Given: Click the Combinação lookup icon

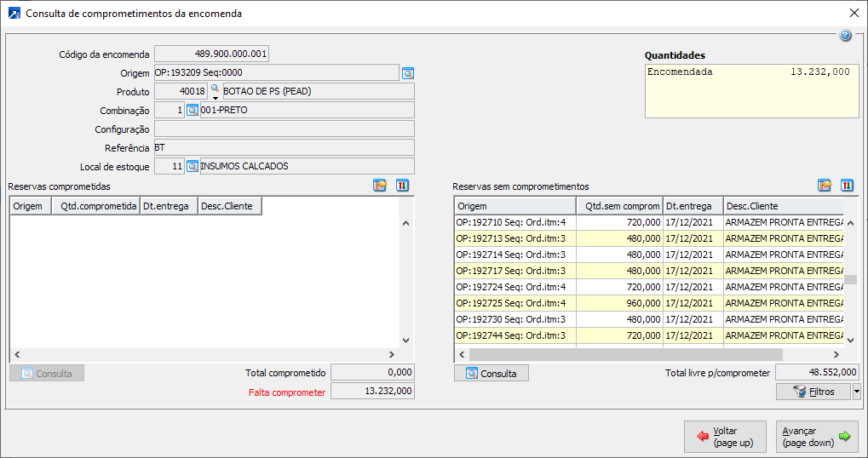Looking at the screenshot, I should pyautogui.click(x=193, y=111).
